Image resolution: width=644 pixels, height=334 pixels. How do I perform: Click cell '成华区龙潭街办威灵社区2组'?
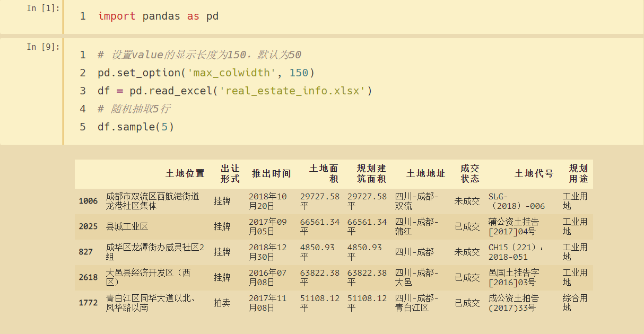pyautogui.click(x=155, y=252)
